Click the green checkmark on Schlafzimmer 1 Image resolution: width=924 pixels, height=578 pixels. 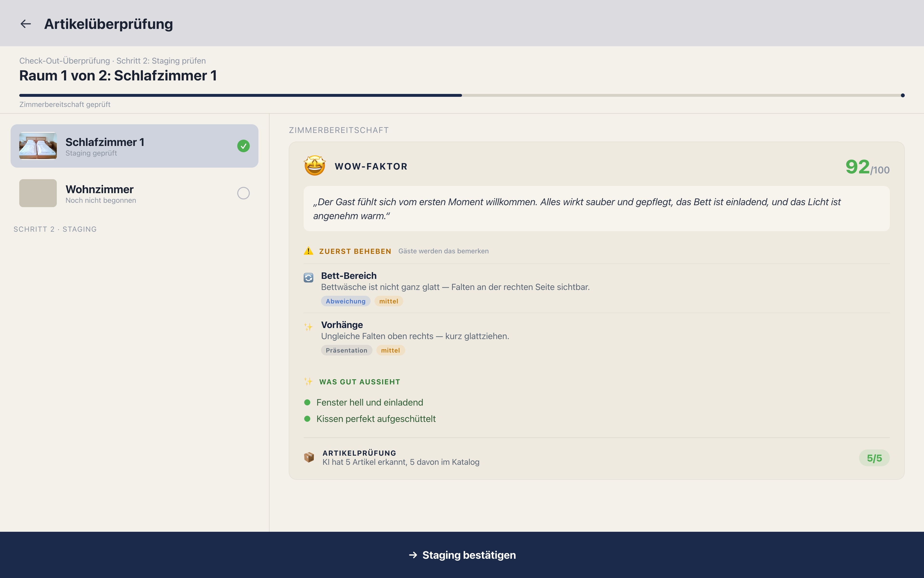243,146
